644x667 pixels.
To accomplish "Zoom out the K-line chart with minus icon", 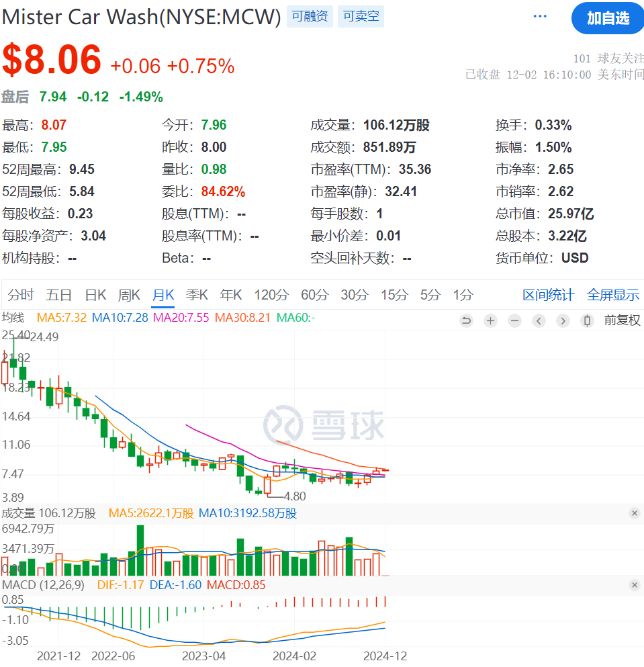I will pyautogui.click(x=514, y=320).
